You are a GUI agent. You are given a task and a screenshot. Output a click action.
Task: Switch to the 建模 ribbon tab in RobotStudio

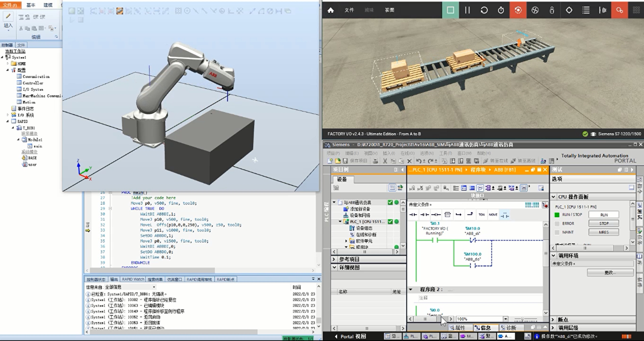(48, 5)
